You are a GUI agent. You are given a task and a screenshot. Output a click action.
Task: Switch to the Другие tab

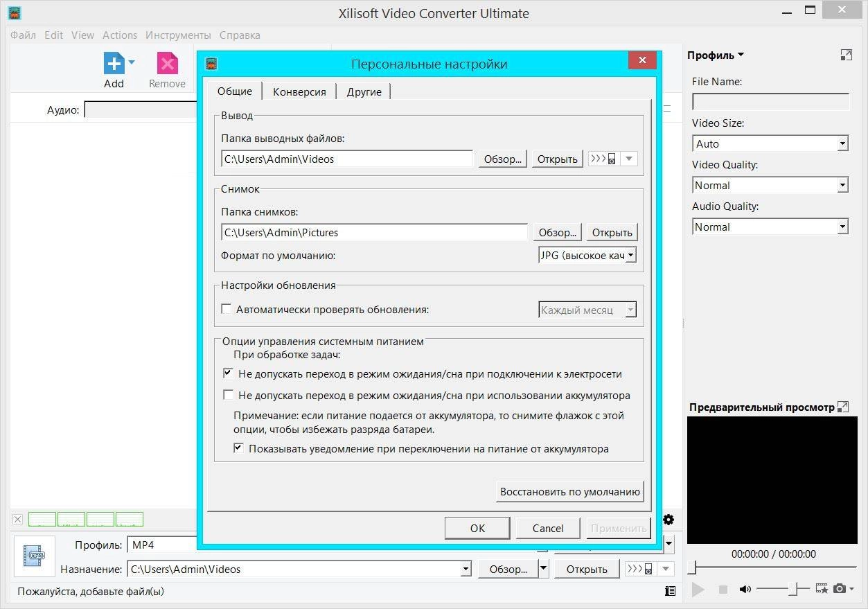pos(364,91)
